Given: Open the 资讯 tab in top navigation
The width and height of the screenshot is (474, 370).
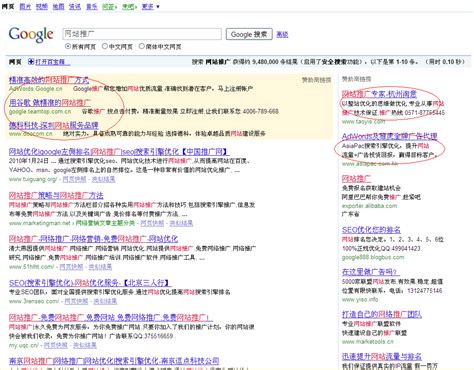Looking at the screenshot, I should 75,6.
